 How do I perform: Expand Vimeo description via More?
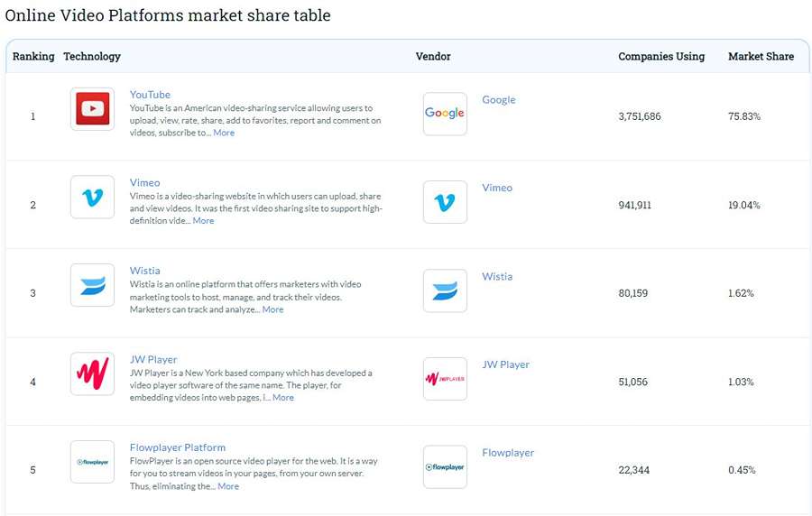coord(203,221)
